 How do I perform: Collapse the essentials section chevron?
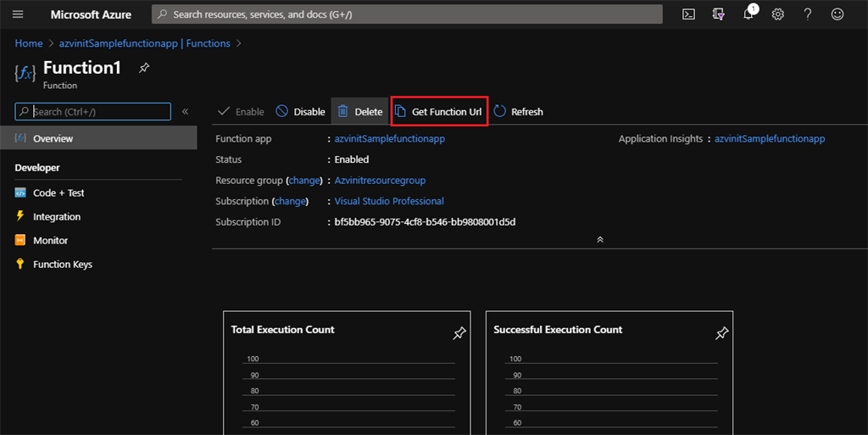(600, 240)
